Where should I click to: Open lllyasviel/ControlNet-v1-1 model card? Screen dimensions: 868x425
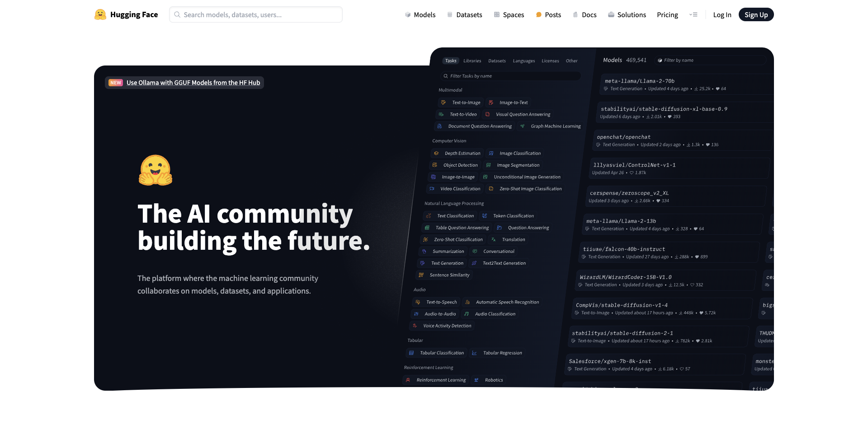tap(679, 168)
